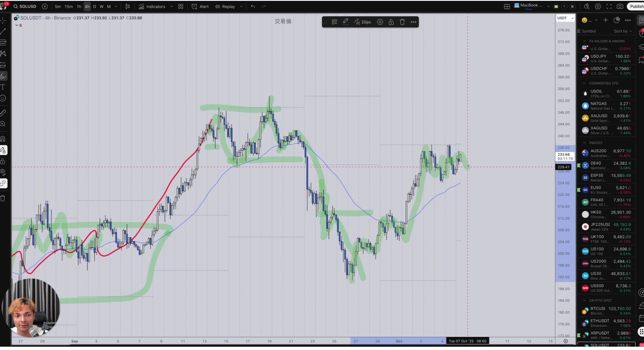Toggle hide all drawings eye icon
Viewport: 644px width, 350px height.
3,172
